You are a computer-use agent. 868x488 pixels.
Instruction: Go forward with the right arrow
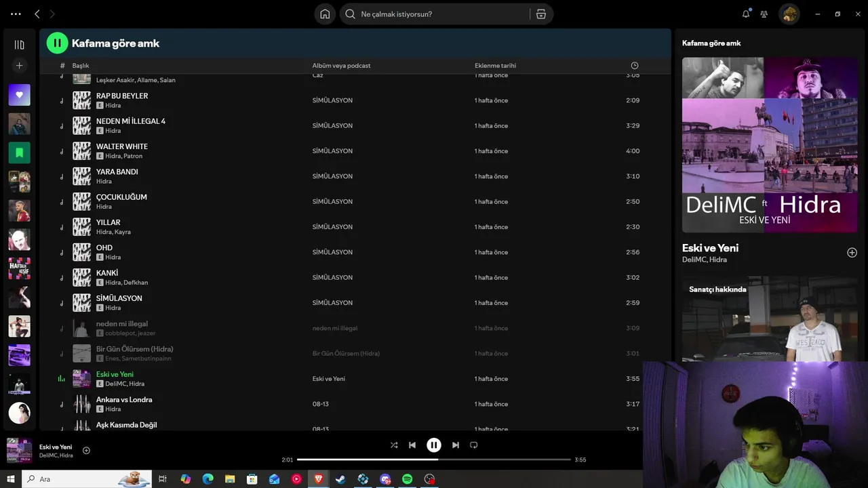tap(52, 14)
